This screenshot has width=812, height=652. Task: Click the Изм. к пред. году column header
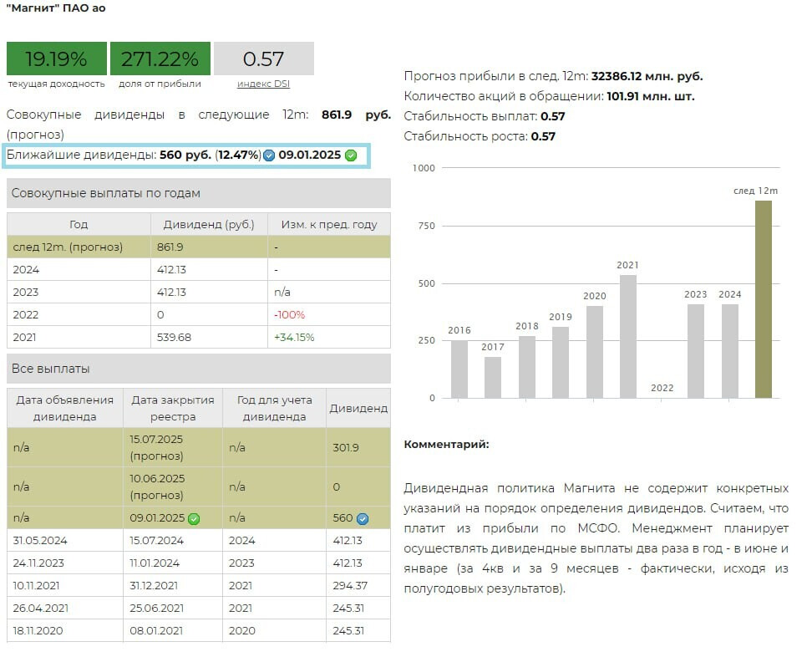(328, 224)
